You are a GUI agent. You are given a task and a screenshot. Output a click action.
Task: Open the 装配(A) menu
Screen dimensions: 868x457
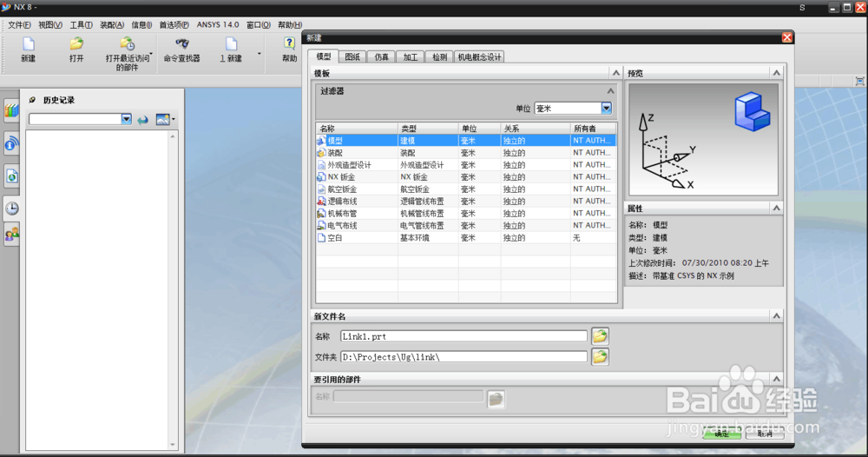tap(112, 25)
